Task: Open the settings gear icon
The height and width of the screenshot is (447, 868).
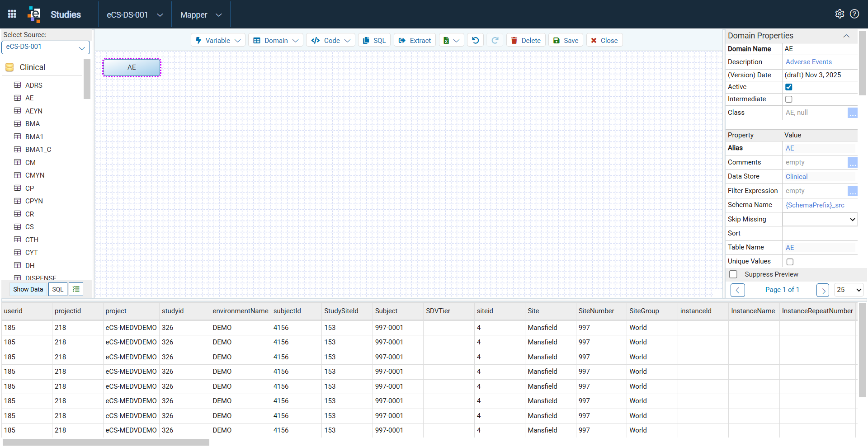Action: point(840,14)
